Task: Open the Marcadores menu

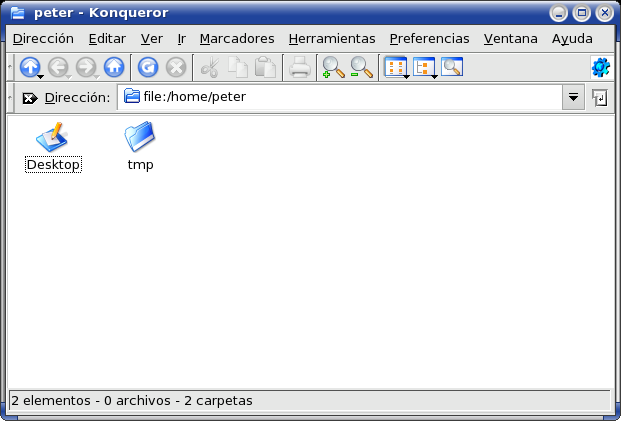Action: (x=237, y=39)
